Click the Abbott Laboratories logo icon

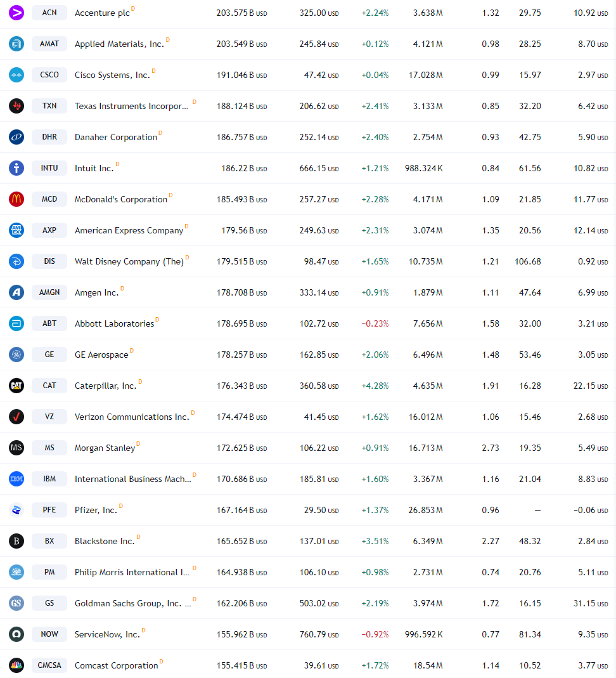click(16, 323)
